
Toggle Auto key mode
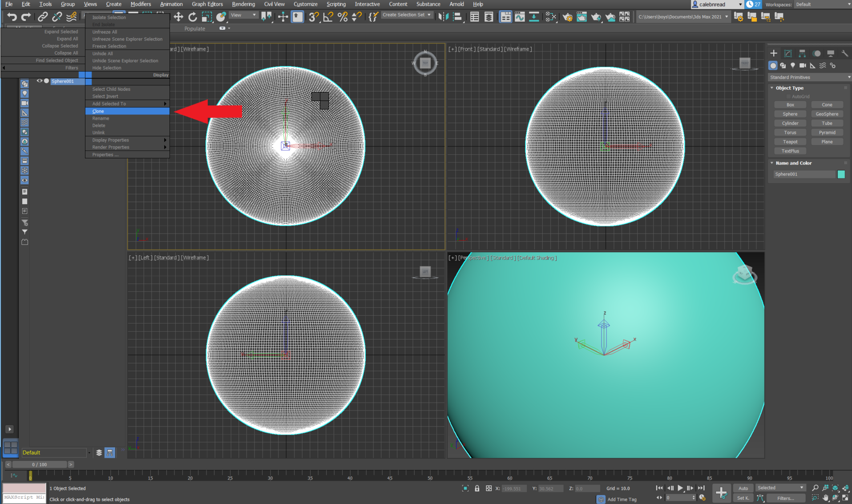pyautogui.click(x=743, y=488)
